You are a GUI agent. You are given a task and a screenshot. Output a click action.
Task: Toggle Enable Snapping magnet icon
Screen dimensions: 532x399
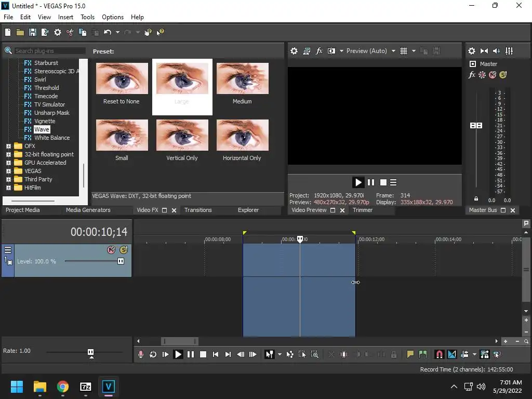point(440,354)
